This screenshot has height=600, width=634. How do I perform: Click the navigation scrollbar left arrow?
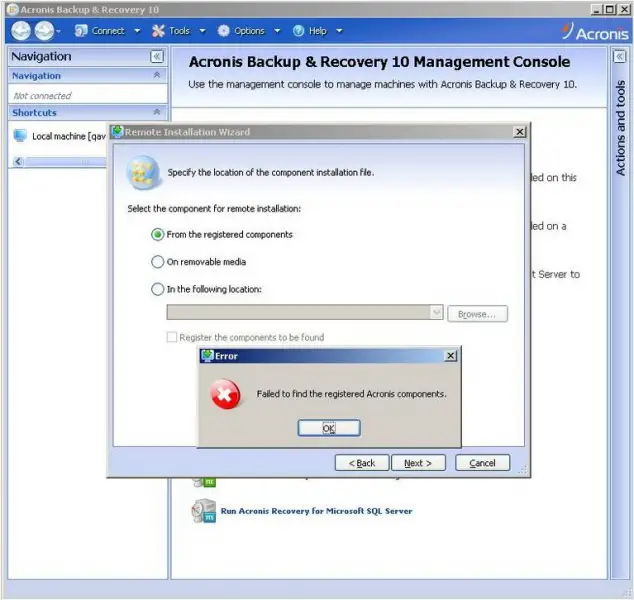[18, 162]
